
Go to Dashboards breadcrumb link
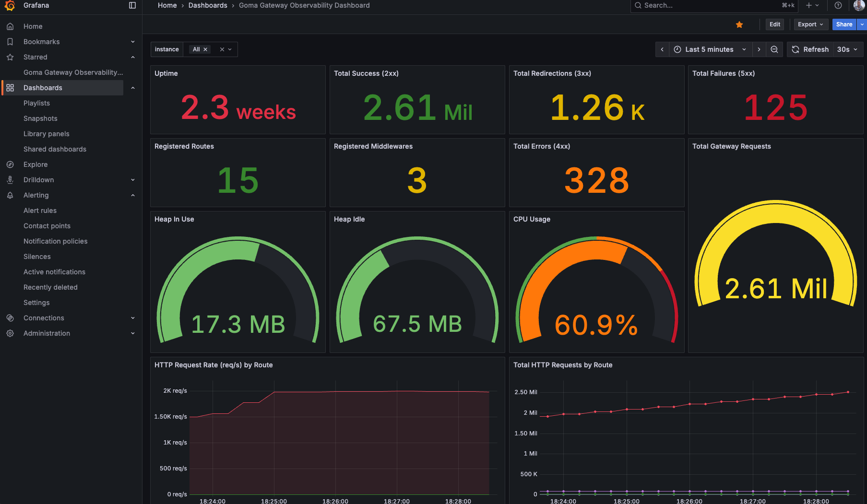coord(208,5)
